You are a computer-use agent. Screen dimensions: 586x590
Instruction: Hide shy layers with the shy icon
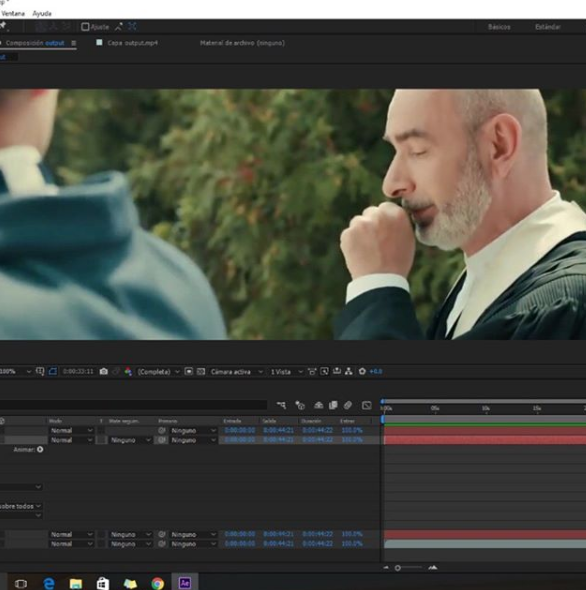coord(318,405)
